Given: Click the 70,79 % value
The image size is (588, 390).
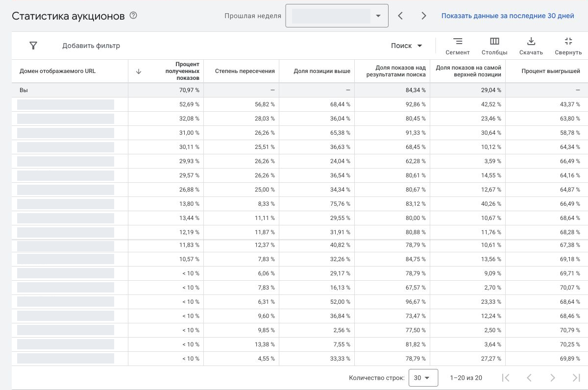Looking at the screenshot, I should click(570, 330).
